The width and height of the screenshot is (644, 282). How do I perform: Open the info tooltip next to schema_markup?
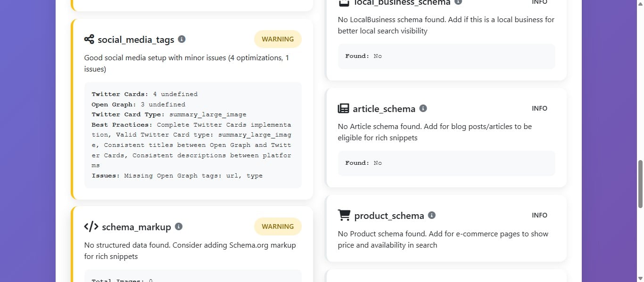coord(179,226)
